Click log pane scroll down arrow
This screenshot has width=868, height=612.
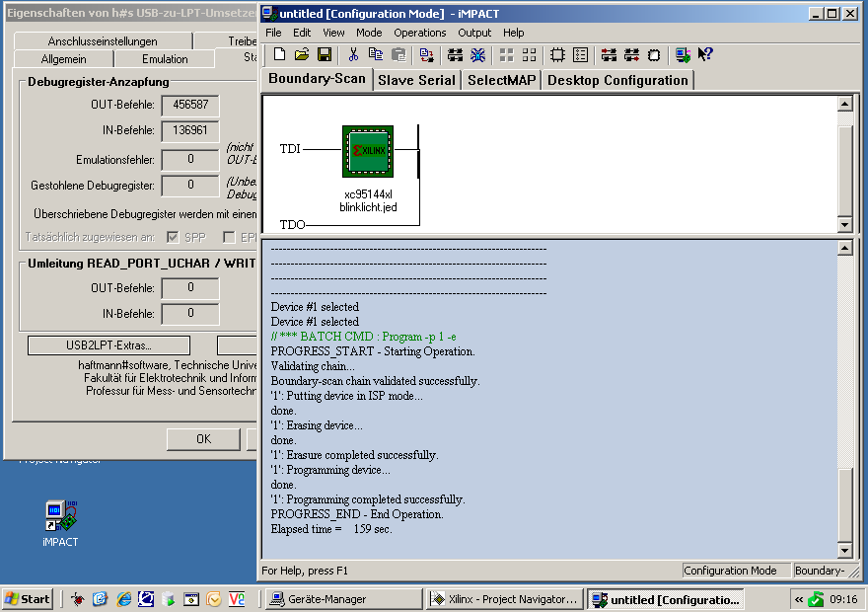844,550
